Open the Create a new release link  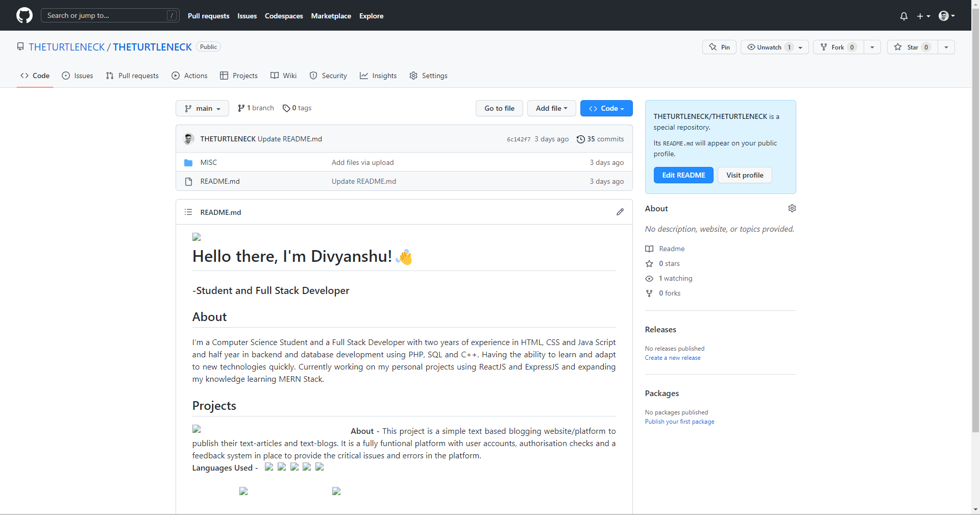[x=672, y=358]
